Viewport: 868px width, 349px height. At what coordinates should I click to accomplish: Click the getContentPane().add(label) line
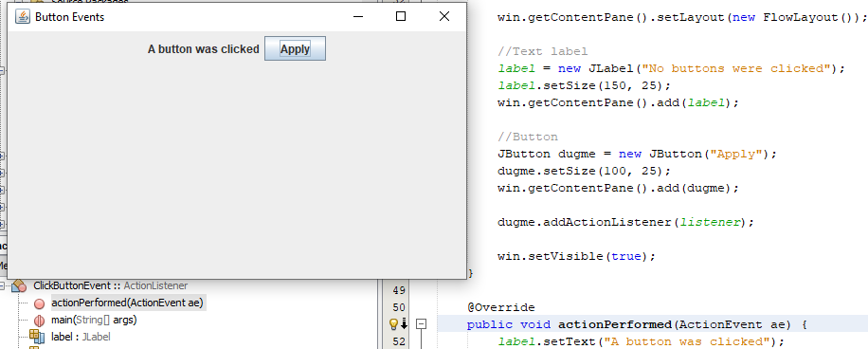pos(619,102)
